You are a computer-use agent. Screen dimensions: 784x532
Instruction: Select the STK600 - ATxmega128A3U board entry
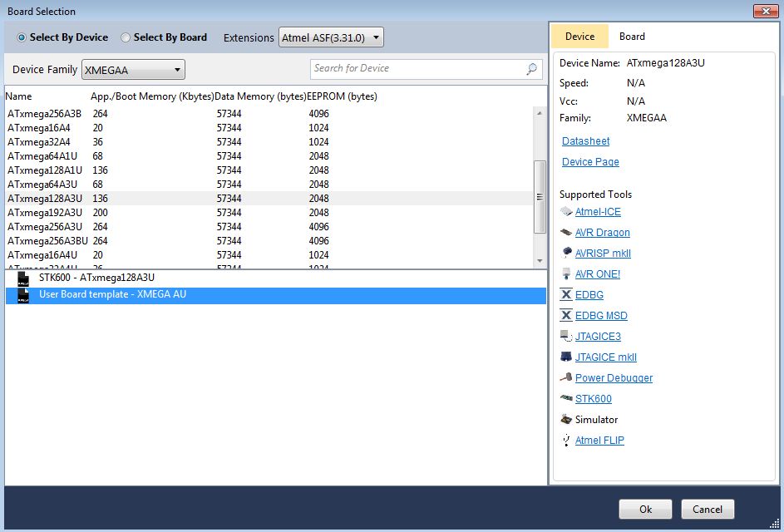tap(96, 278)
